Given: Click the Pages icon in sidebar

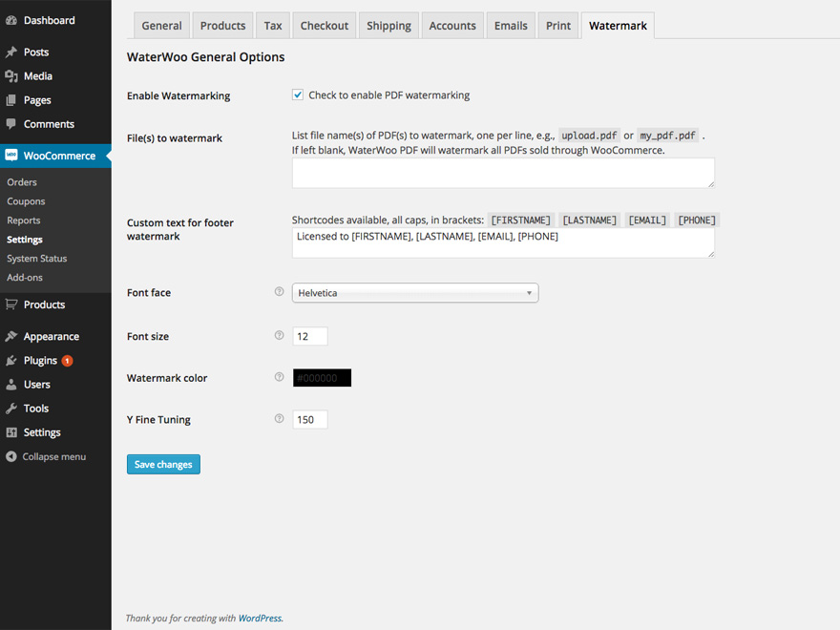Looking at the screenshot, I should [x=11, y=100].
